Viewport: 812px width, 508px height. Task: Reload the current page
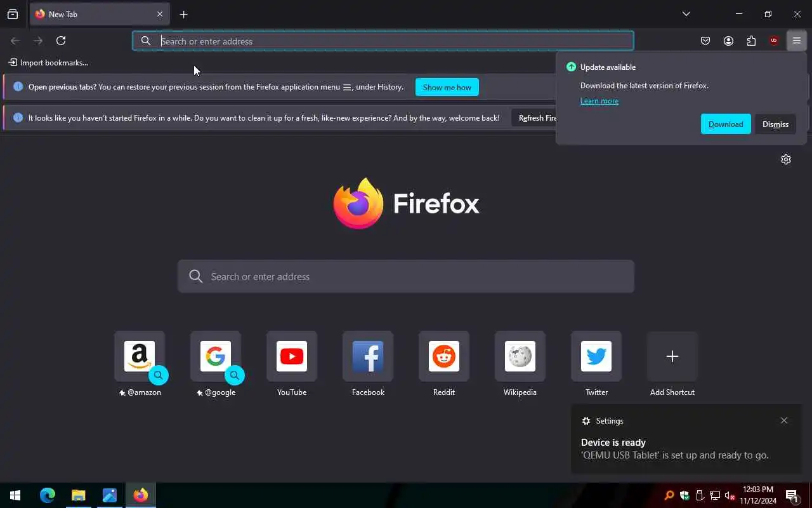click(61, 41)
